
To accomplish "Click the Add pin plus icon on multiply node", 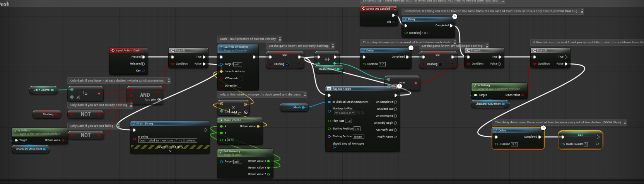I will [246, 112].
